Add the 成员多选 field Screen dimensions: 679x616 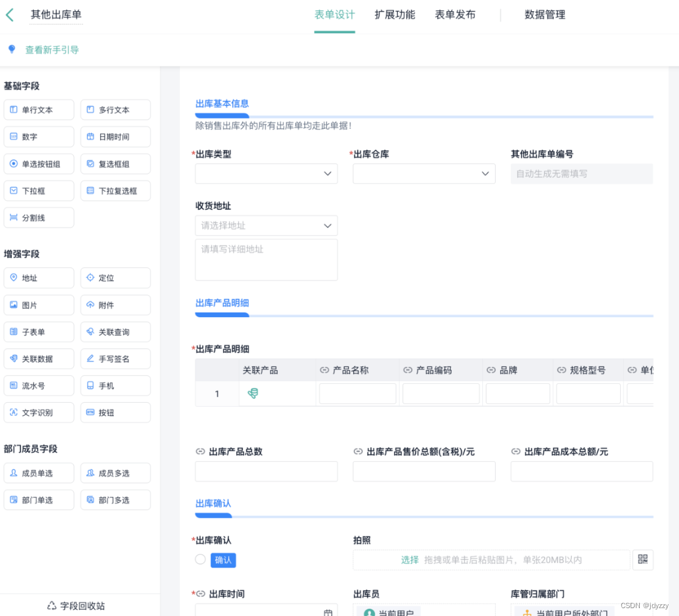[116, 473]
